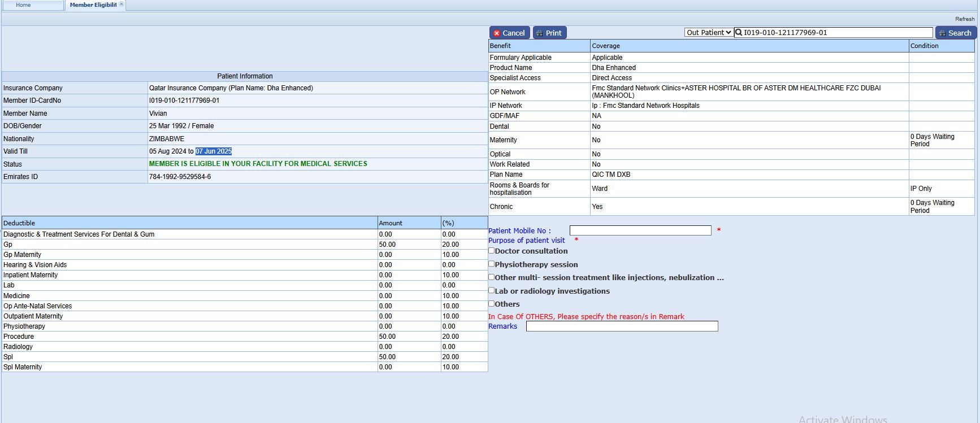
Task: Switch to the Home tab
Action: 24,5
